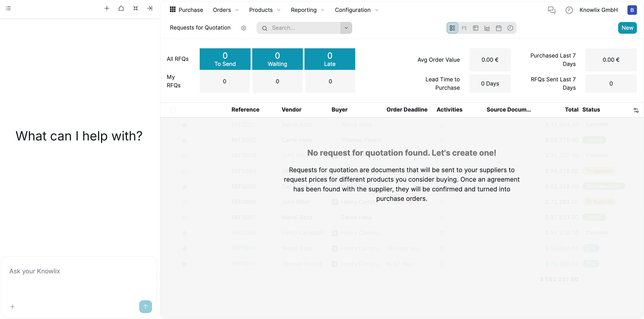Switch to graph view
Viewport: 644px width, 319px height.
click(487, 28)
